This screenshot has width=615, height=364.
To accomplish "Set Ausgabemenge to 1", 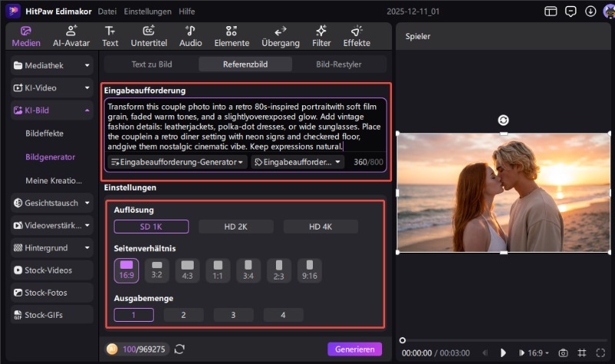I will click(x=134, y=315).
